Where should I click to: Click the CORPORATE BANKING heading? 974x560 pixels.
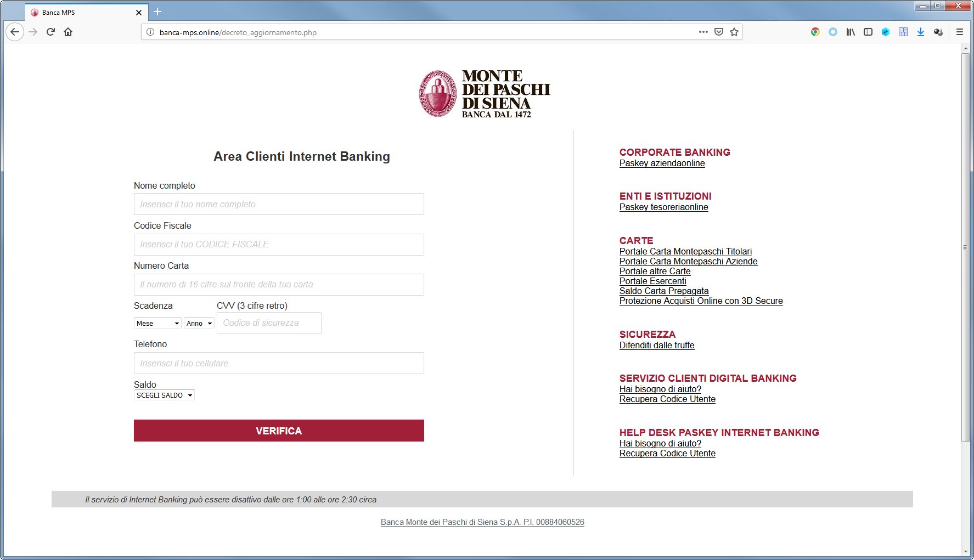point(675,152)
